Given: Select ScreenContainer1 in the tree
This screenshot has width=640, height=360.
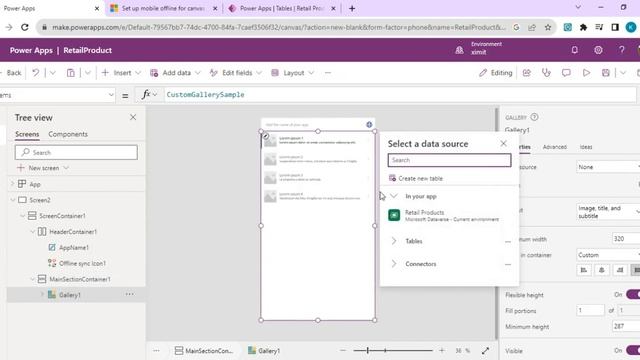Looking at the screenshot, I should 62,216.
